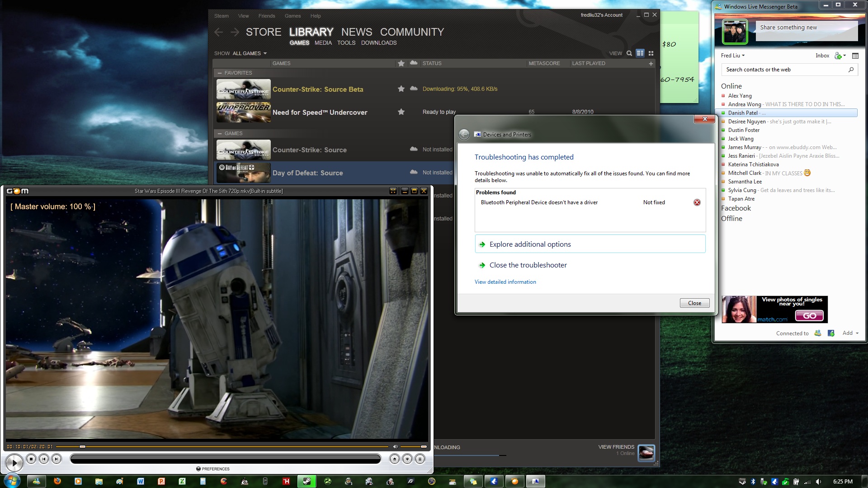Open the eject/open file button in GOM Player

(395, 459)
